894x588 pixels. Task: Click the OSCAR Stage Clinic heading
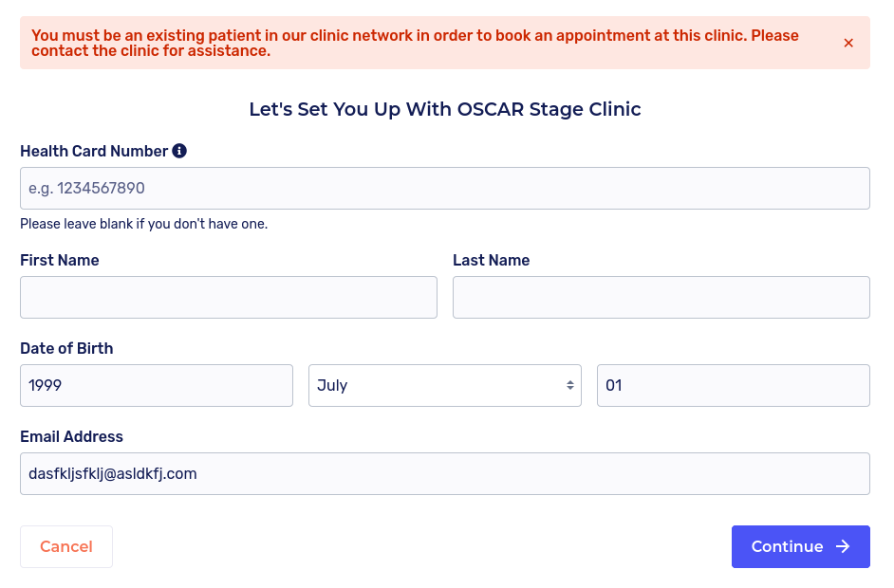point(444,109)
